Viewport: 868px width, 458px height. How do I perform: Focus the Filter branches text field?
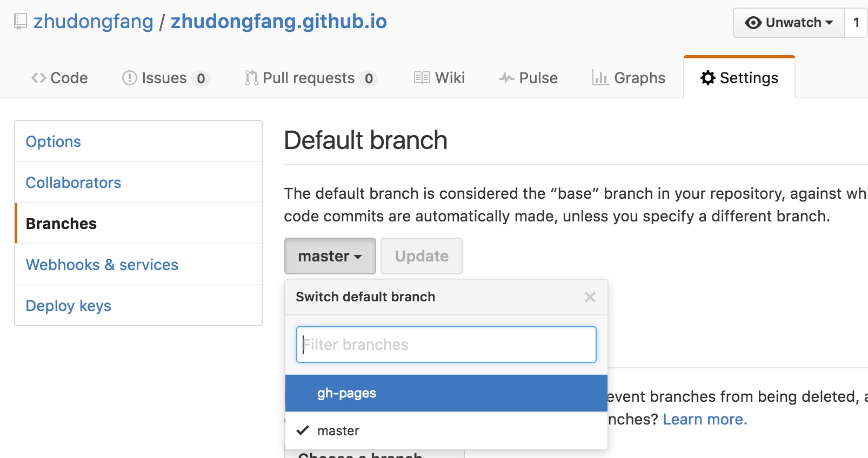click(446, 345)
